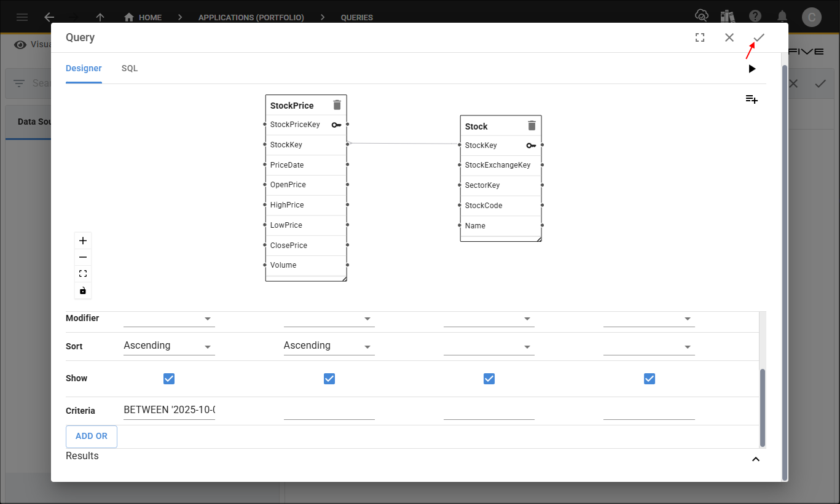
Task: Uncheck Show for the third column
Action: click(x=489, y=379)
